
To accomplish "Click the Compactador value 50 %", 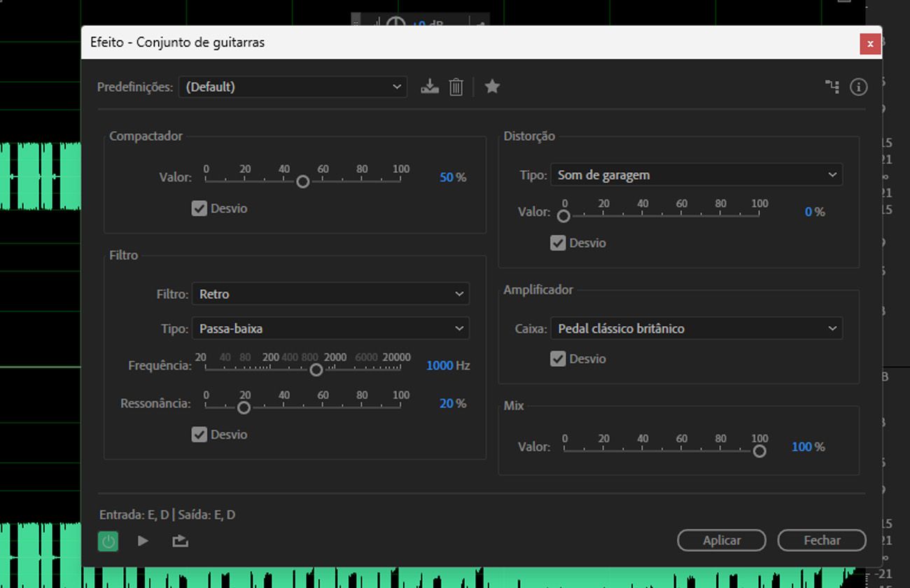I will click(453, 178).
